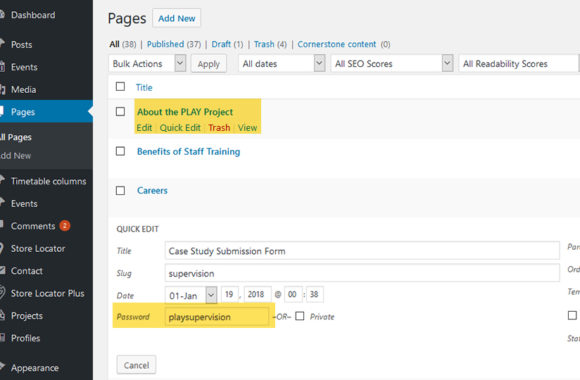Open the Bulk Actions dropdown
The height and width of the screenshot is (380, 580).
tap(147, 64)
